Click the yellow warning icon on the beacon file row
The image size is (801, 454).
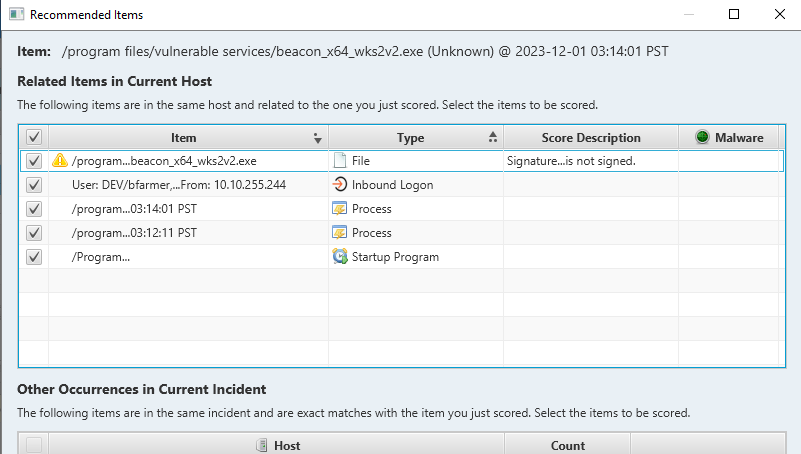(60, 161)
